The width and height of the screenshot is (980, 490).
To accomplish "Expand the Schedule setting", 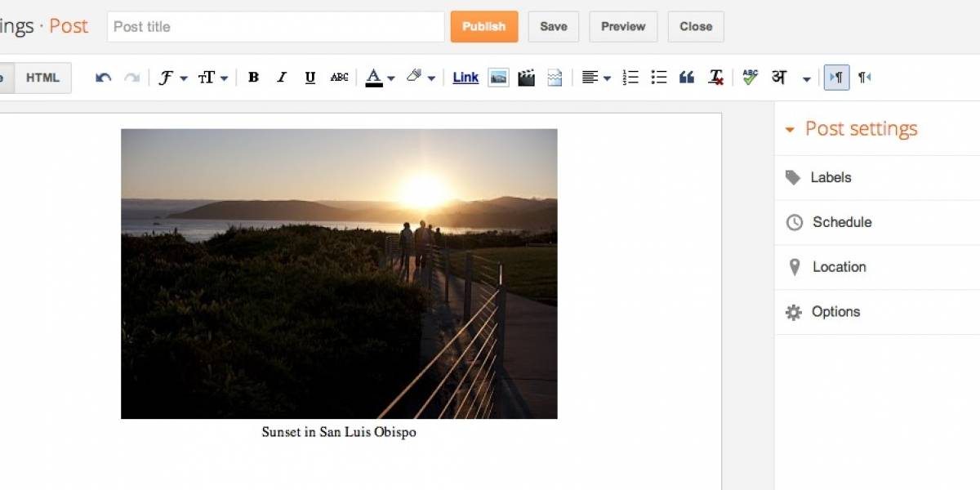I will click(x=877, y=222).
